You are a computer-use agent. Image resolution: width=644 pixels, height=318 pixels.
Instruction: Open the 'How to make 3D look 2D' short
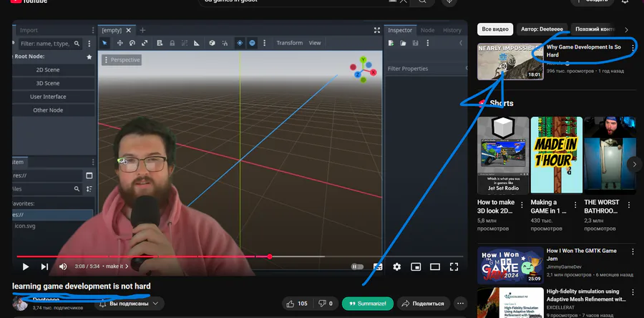pos(503,155)
